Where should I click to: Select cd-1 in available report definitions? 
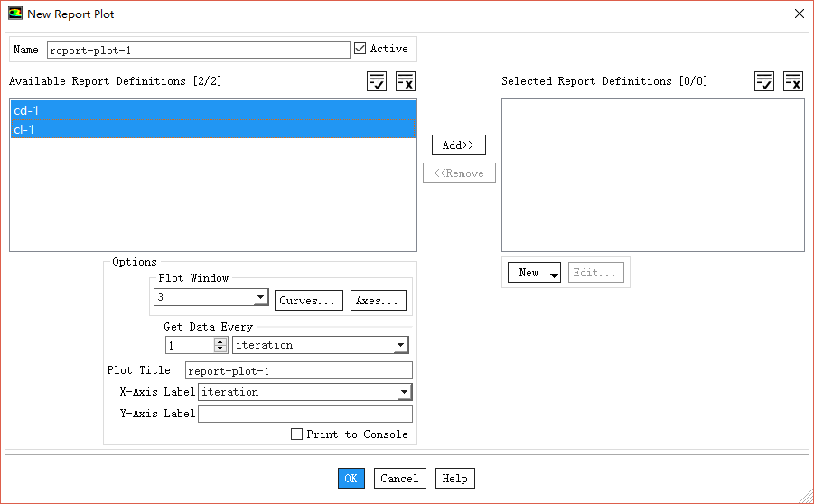(x=212, y=110)
